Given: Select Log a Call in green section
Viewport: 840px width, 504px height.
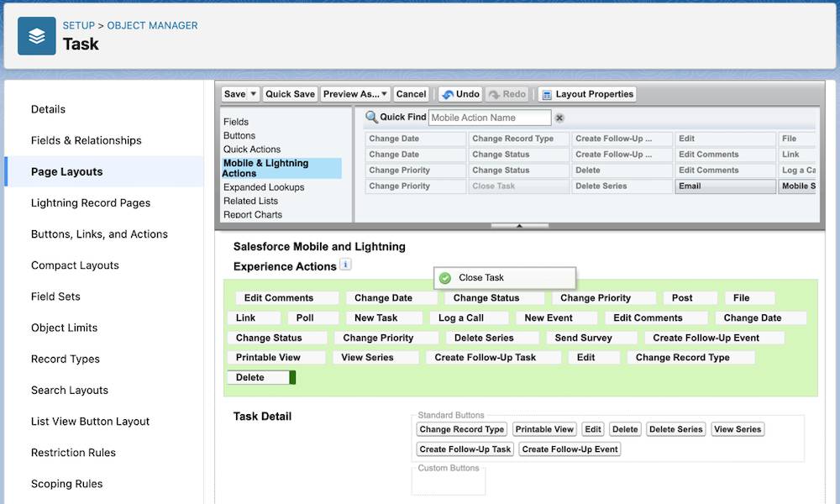Looking at the screenshot, I should click(x=469, y=318).
